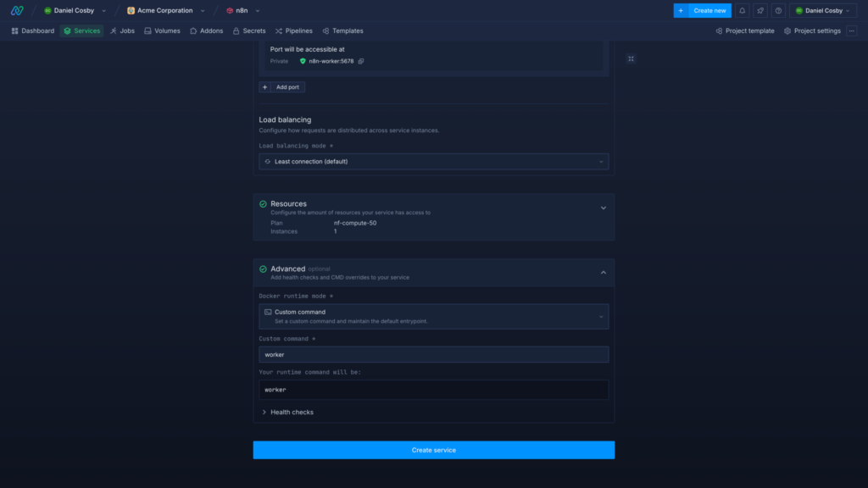The width and height of the screenshot is (868, 488).
Task: Go to the Pipelines tab
Action: 293,30
